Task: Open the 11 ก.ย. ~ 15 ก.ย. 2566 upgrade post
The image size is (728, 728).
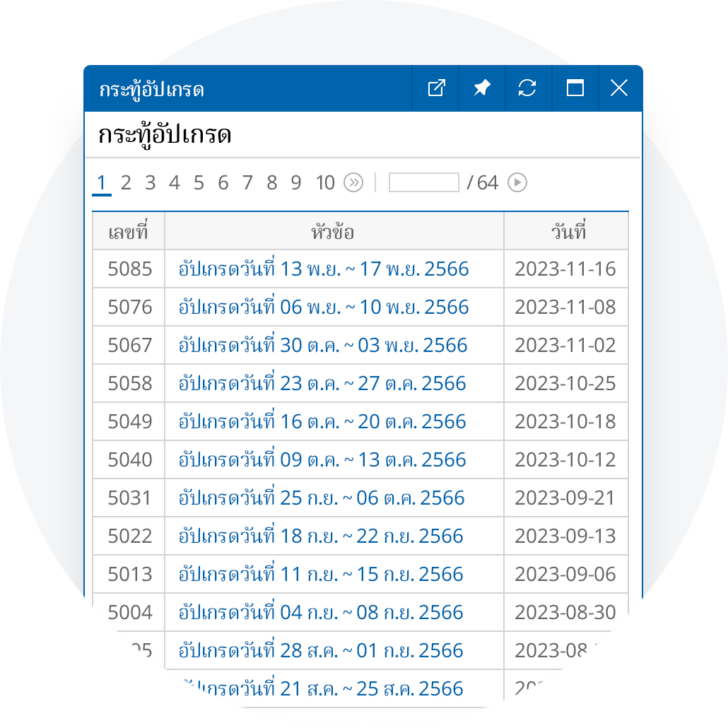Action: point(321,574)
